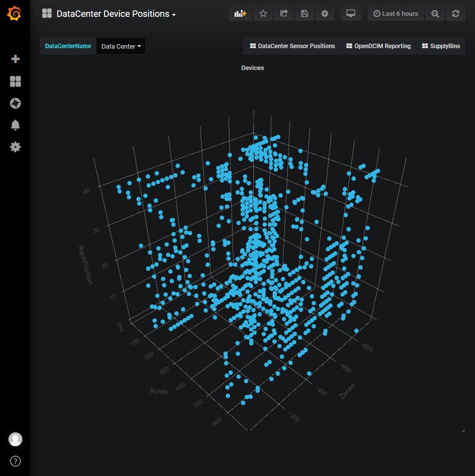The height and width of the screenshot is (476, 475).
Task: Open the DataCenter Device Positions title dropdown
Action: coord(115,14)
